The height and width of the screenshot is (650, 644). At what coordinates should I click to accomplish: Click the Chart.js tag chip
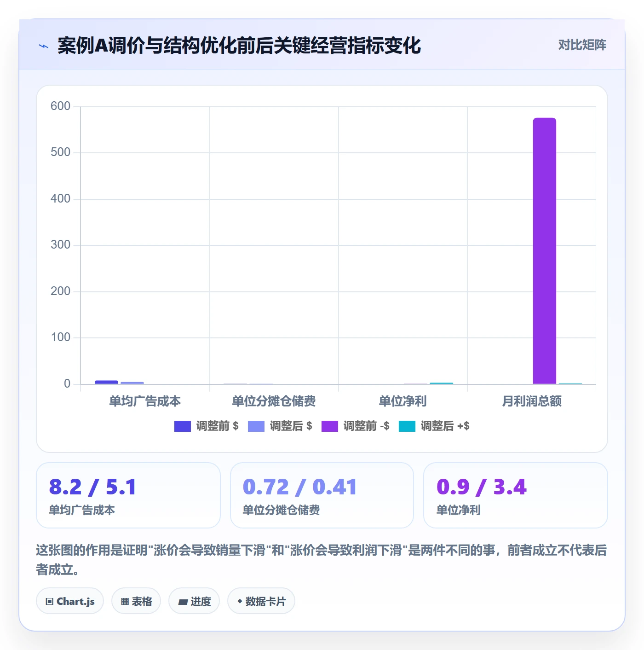pyautogui.click(x=70, y=601)
